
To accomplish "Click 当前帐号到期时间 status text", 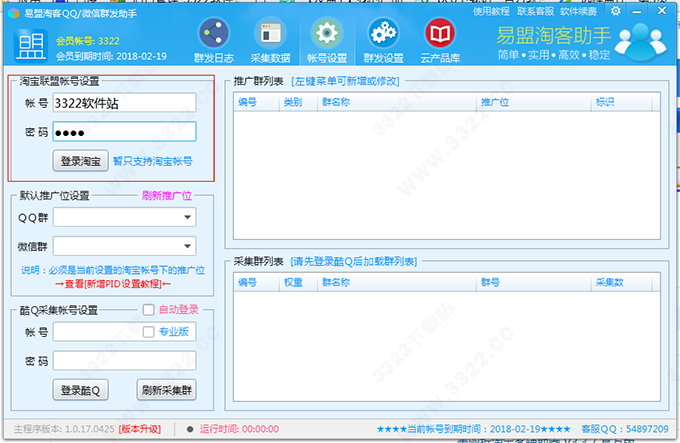I will [x=474, y=429].
